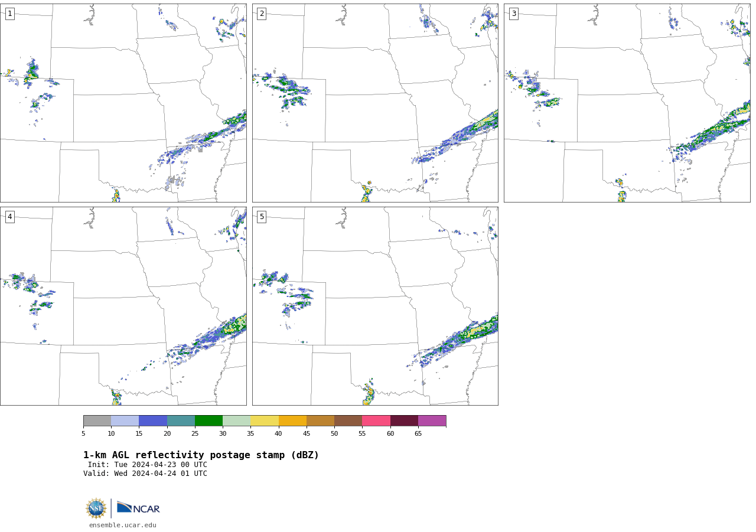Viewport: 756px width, 532px height.
Task: Click the number label on panel 2
Action: 262,14
